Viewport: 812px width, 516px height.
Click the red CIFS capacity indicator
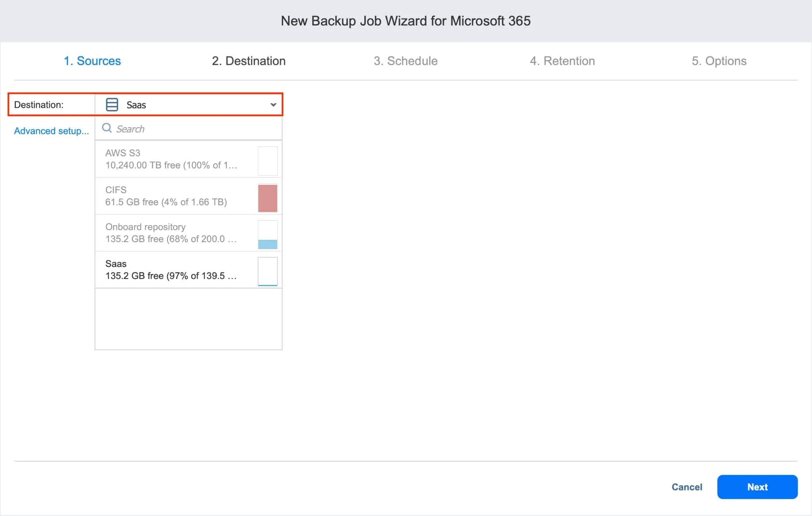[268, 198]
